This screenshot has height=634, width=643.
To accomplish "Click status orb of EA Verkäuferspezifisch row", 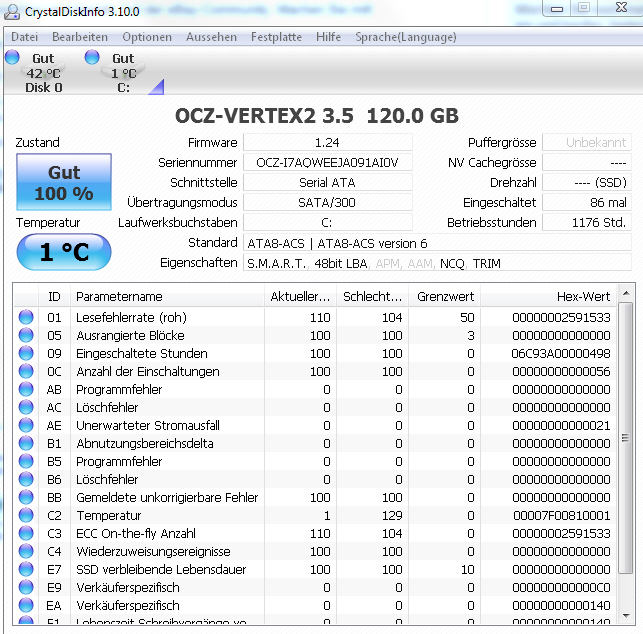I will pos(26,605).
